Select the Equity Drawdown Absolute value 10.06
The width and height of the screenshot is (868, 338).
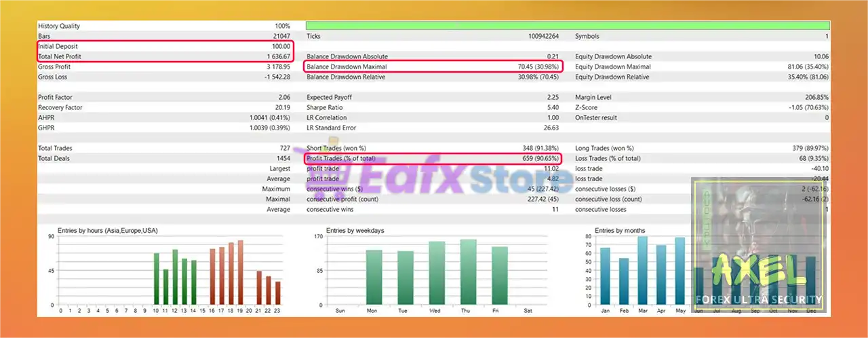pyautogui.click(x=820, y=56)
